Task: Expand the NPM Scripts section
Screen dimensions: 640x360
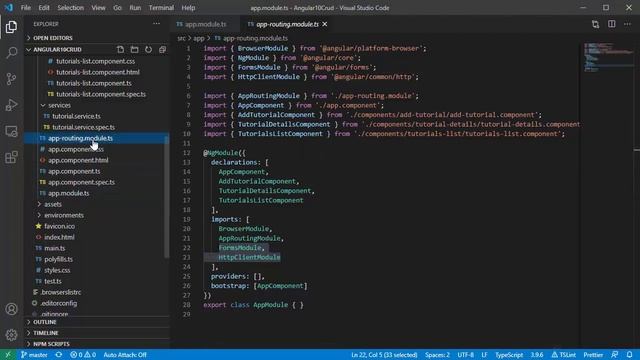Action: pyautogui.click(x=97, y=344)
